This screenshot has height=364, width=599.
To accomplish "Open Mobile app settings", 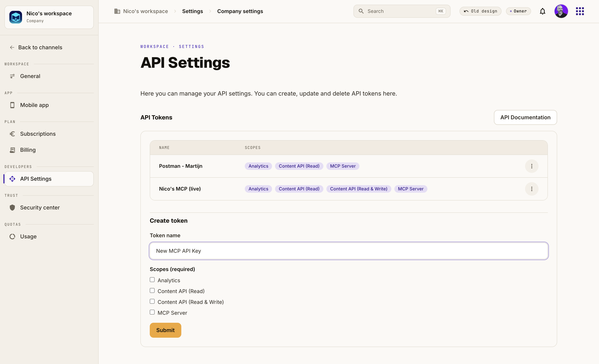I will point(49,105).
